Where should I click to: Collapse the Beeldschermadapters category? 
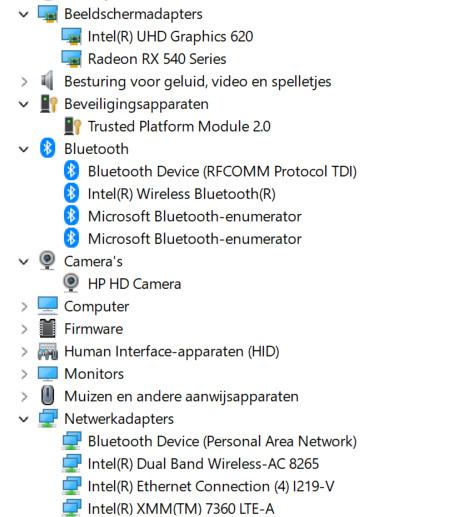[x=24, y=14]
